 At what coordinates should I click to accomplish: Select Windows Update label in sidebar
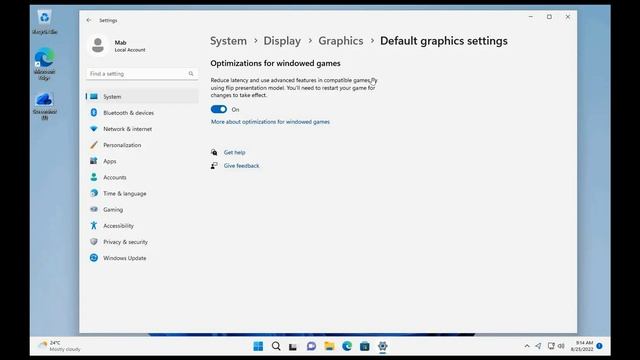(124, 258)
